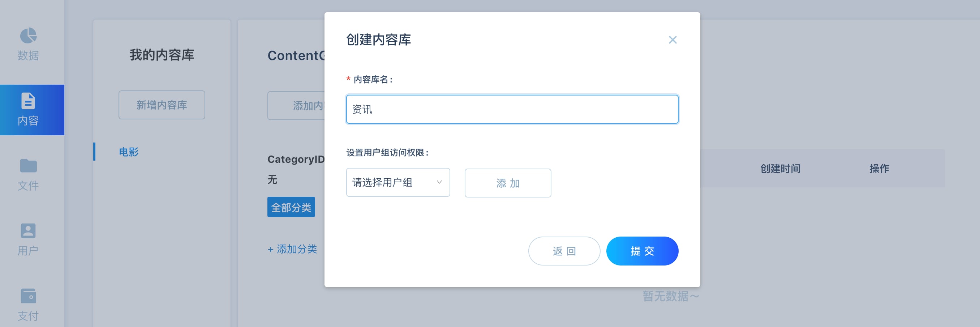
Task: Click 新增内容库 button
Action: 162,105
